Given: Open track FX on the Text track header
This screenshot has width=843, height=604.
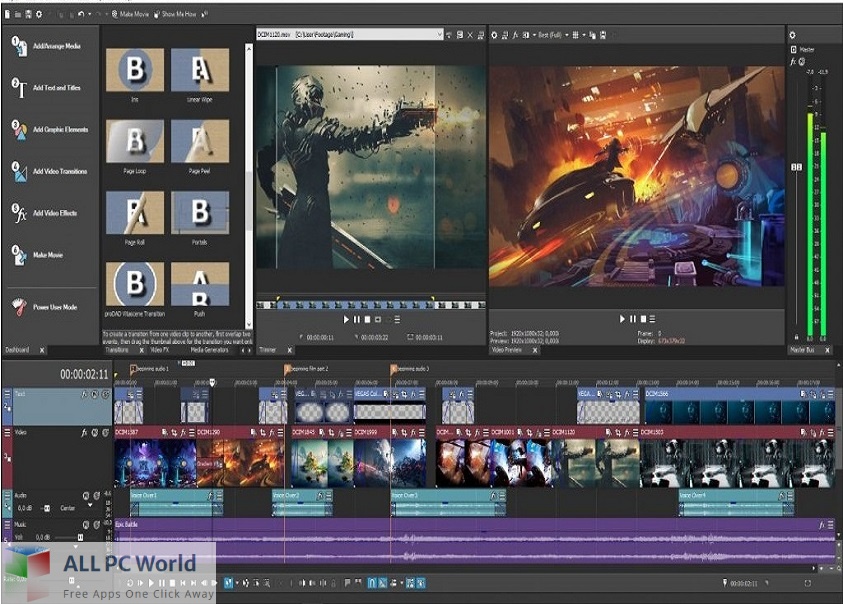Looking at the screenshot, I should pyautogui.click(x=84, y=394).
